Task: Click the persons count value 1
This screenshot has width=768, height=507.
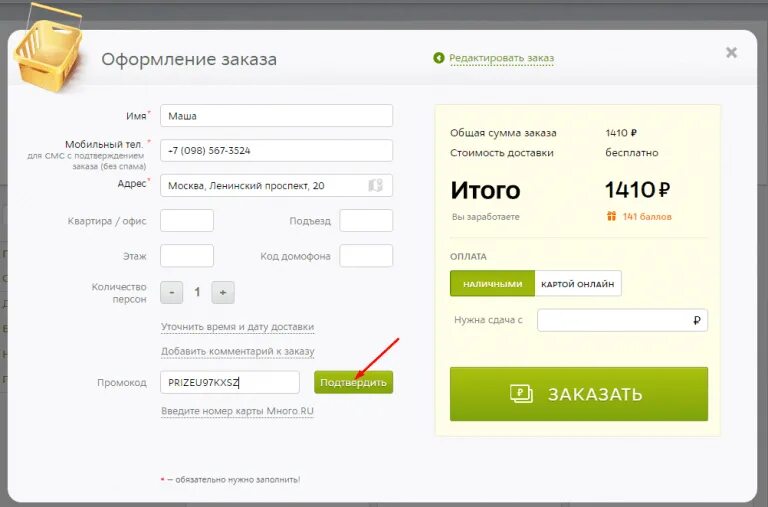Action: (x=197, y=292)
